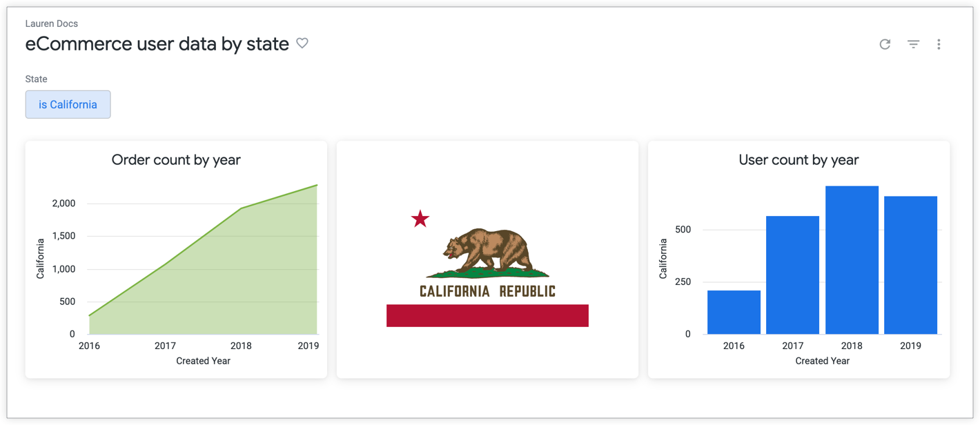
Task: Favorite dashboard with the heart icon
Action: tap(302, 43)
